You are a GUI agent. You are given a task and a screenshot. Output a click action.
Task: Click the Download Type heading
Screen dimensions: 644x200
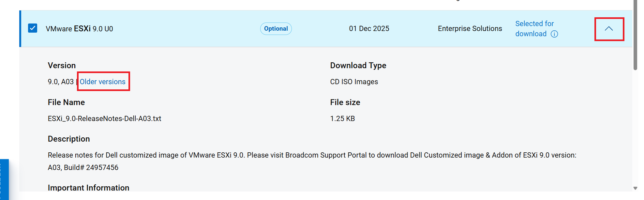(358, 65)
